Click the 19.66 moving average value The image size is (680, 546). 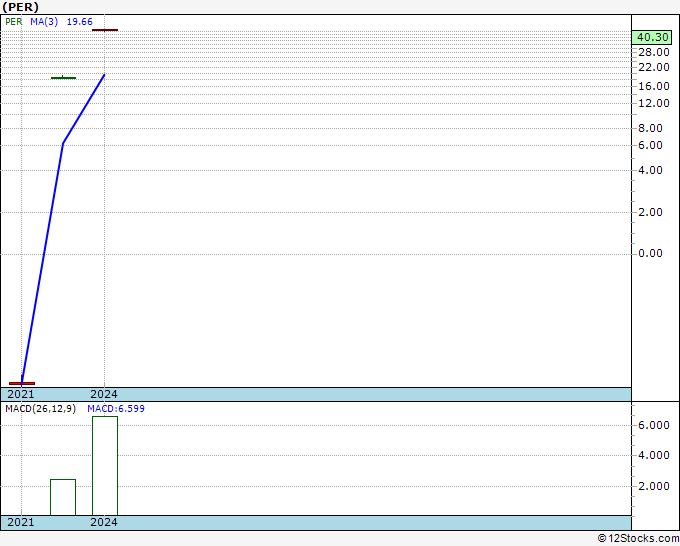pyautogui.click(x=79, y=22)
